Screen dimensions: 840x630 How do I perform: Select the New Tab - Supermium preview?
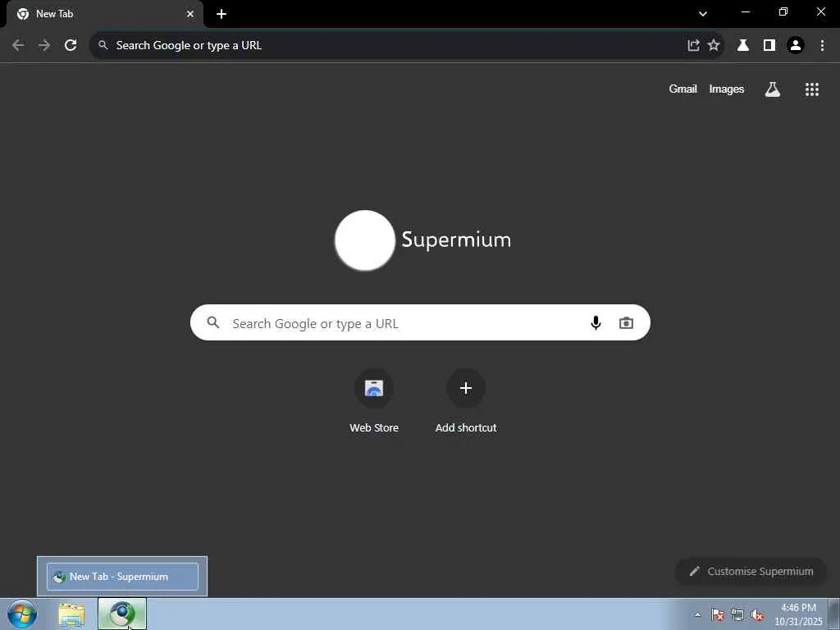coord(122,577)
